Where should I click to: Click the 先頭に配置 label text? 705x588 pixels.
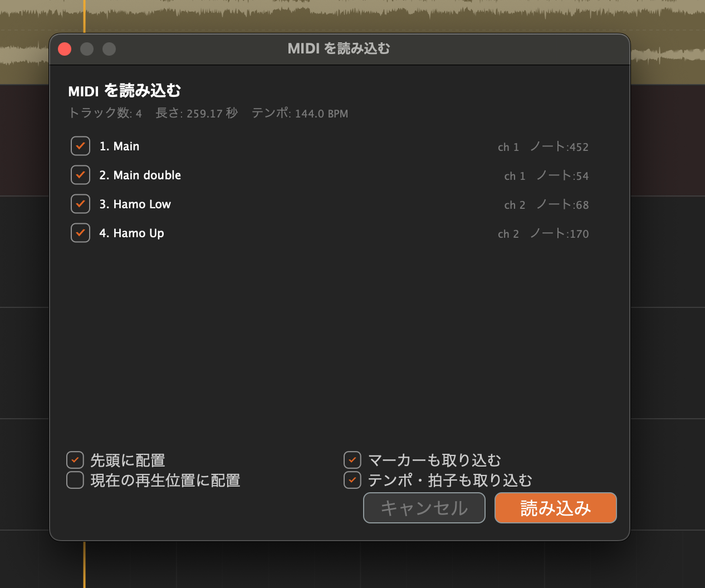(x=128, y=460)
